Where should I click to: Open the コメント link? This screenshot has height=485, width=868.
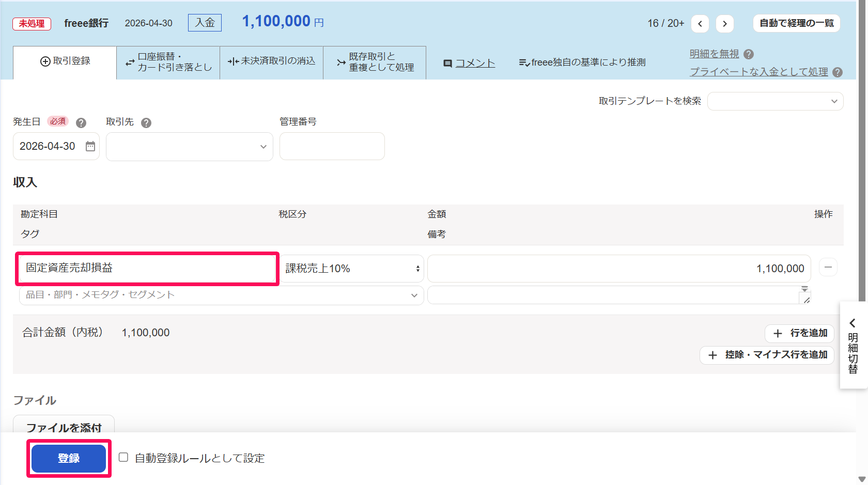(x=475, y=63)
